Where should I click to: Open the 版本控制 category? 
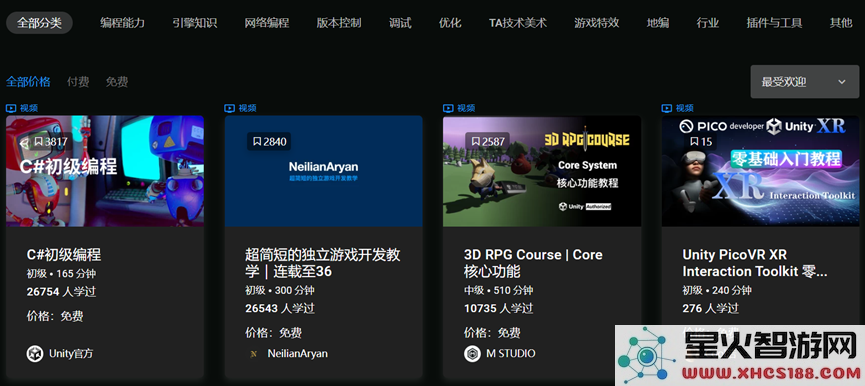[339, 23]
